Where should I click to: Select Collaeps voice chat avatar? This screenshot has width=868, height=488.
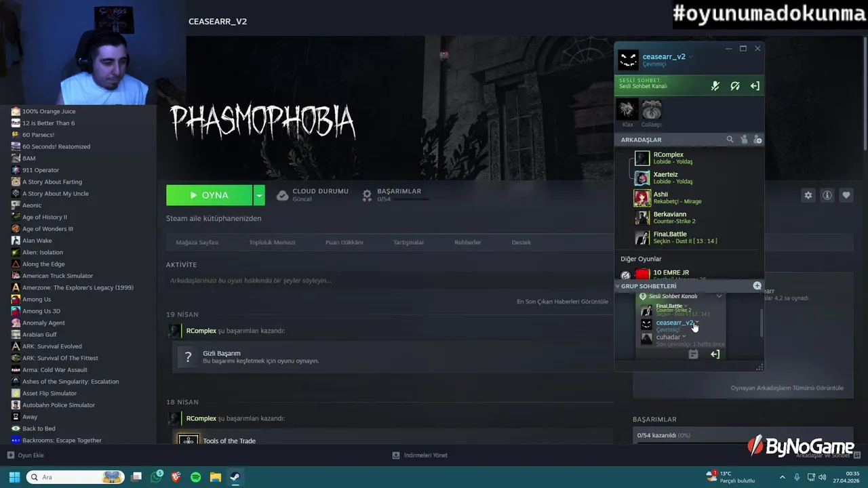(x=652, y=110)
